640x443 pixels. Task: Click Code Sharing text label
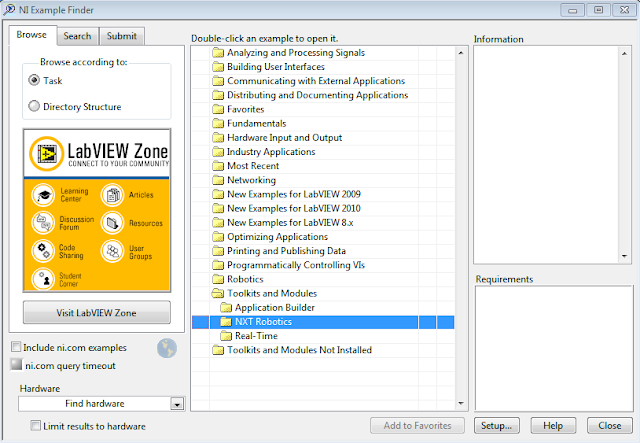(x=71, y=252)
